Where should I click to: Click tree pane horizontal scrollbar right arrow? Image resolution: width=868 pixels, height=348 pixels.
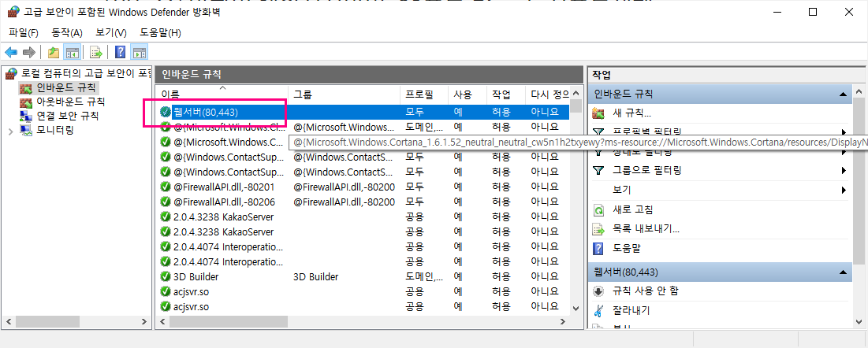(x=143, y=321)
